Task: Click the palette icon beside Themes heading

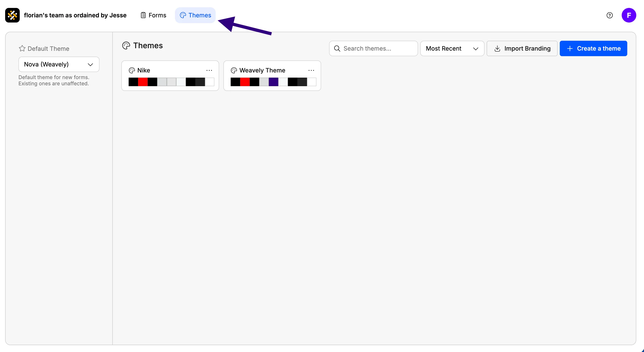Action: (126, 45)
